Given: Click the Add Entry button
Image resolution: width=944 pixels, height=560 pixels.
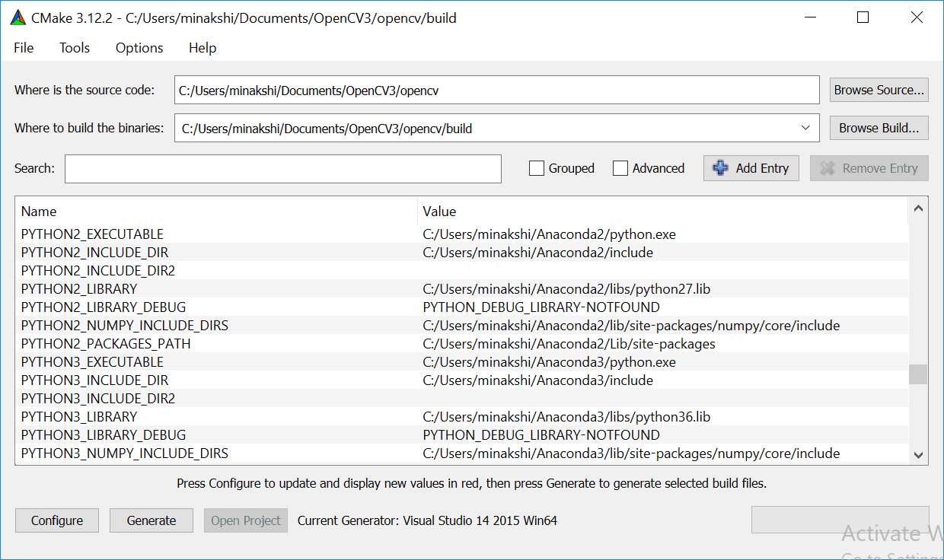Looking at the screenshot, I should 751,168.
